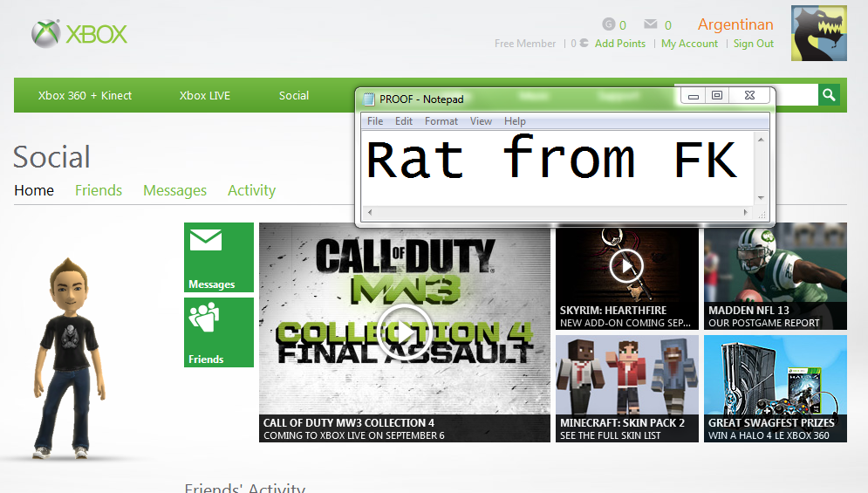Image resolution: width=868 pixels, height=493 pixels.
Task: Click the Xbox sphere logo icon
Action: tap(46, 33)
